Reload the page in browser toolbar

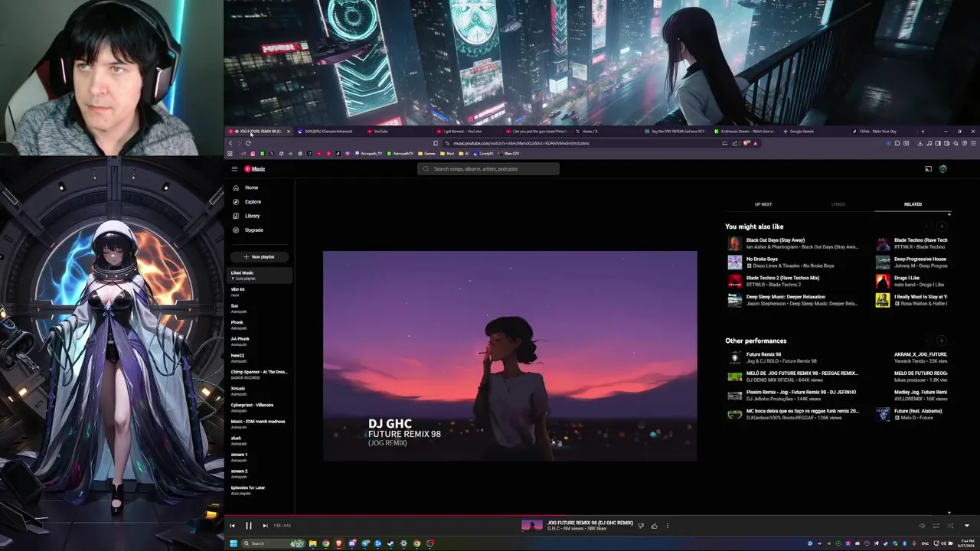pos(248,143)
